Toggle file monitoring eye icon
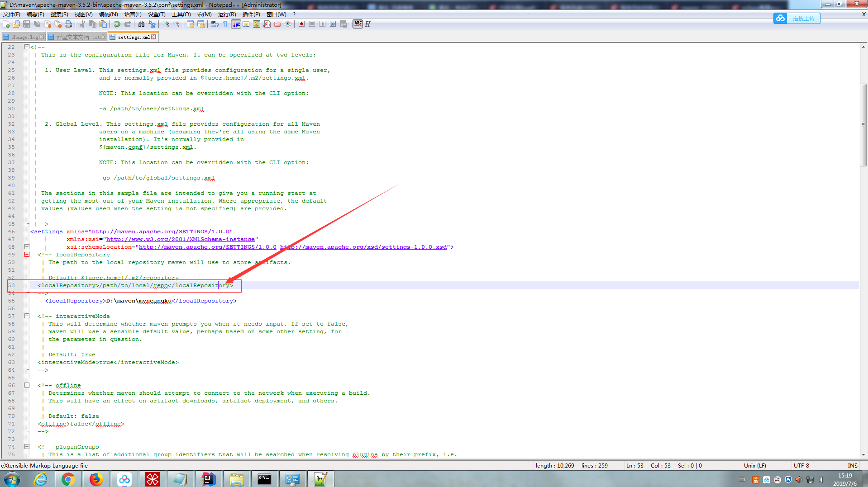Screen dimensions: 868x487 tap(288, 24)
